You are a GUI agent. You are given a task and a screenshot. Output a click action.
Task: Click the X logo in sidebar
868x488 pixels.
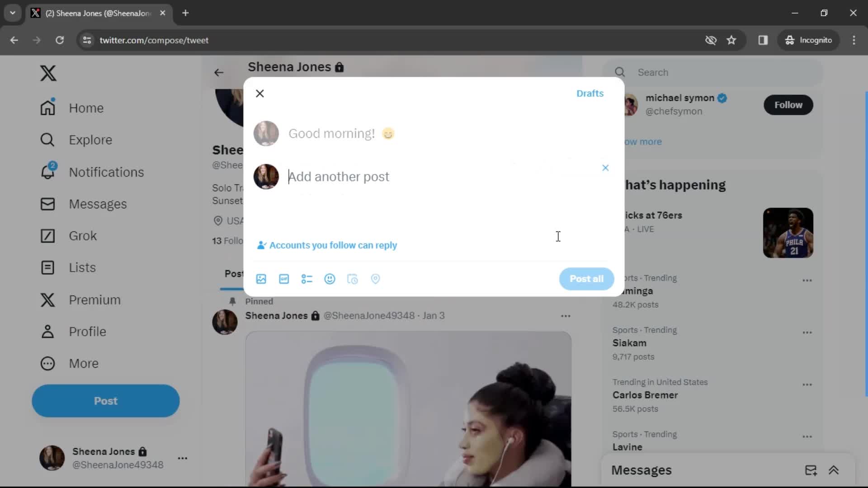47,72
